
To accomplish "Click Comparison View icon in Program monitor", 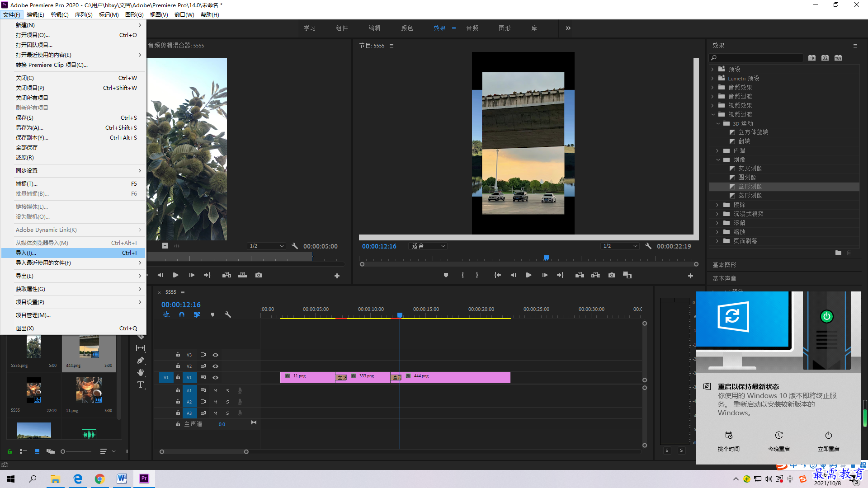I will (627, 275).
